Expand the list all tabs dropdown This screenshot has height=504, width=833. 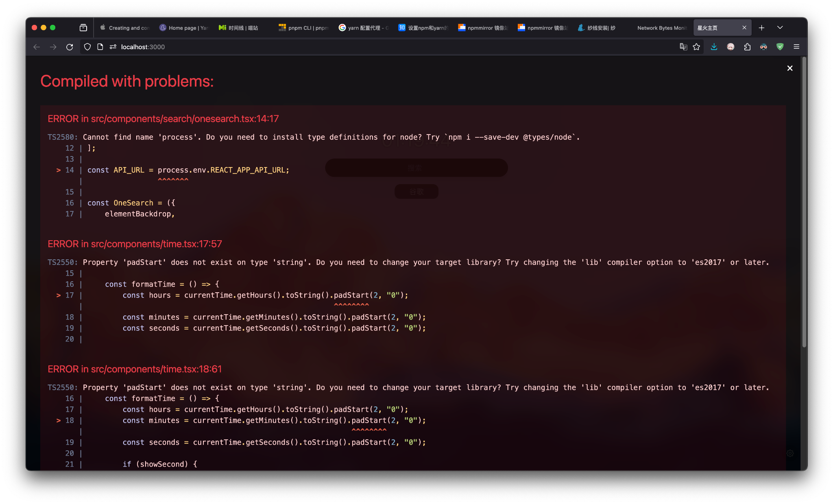780,28
